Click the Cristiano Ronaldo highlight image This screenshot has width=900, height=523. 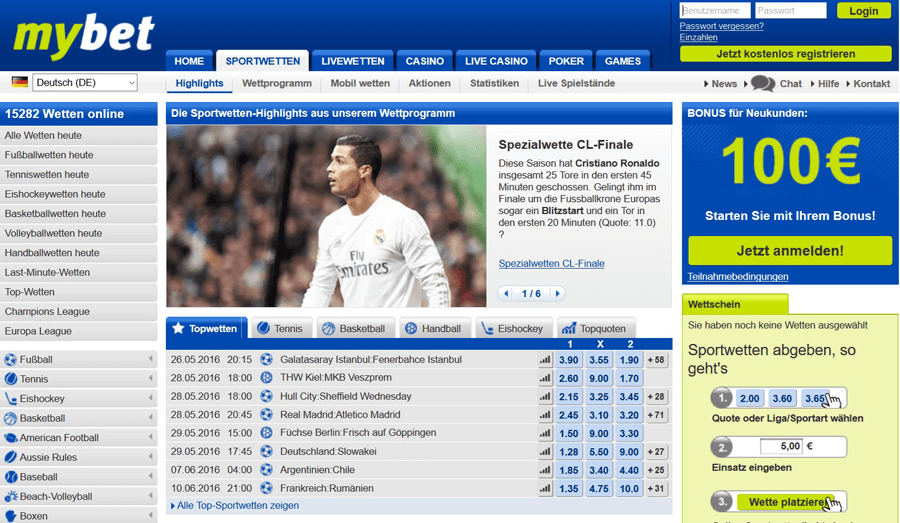point(326,216)
